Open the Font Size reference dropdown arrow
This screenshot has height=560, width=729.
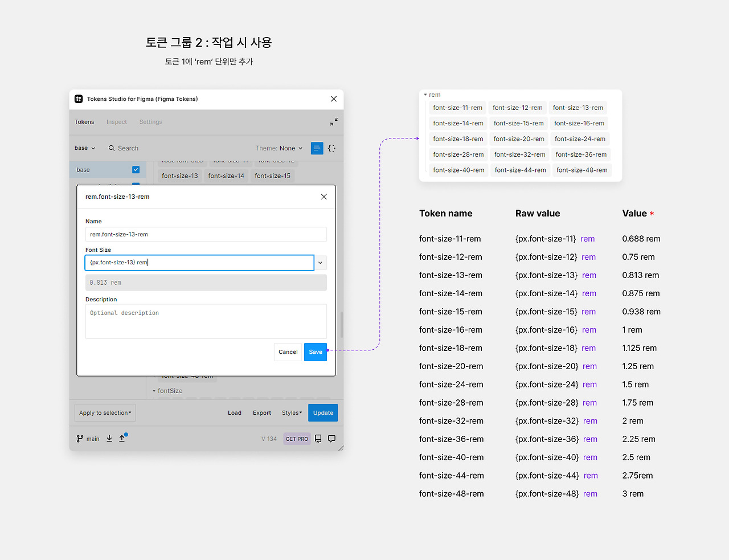(321, 263)
